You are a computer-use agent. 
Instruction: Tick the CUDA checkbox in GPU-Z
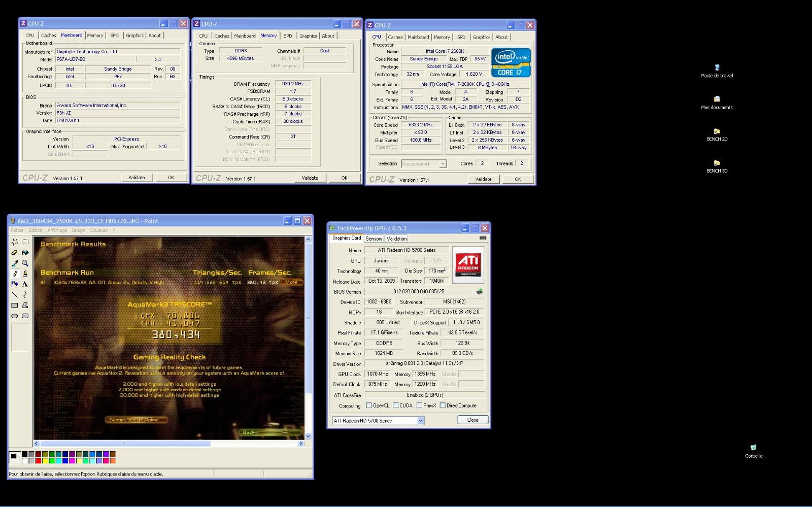click(395, 405)
